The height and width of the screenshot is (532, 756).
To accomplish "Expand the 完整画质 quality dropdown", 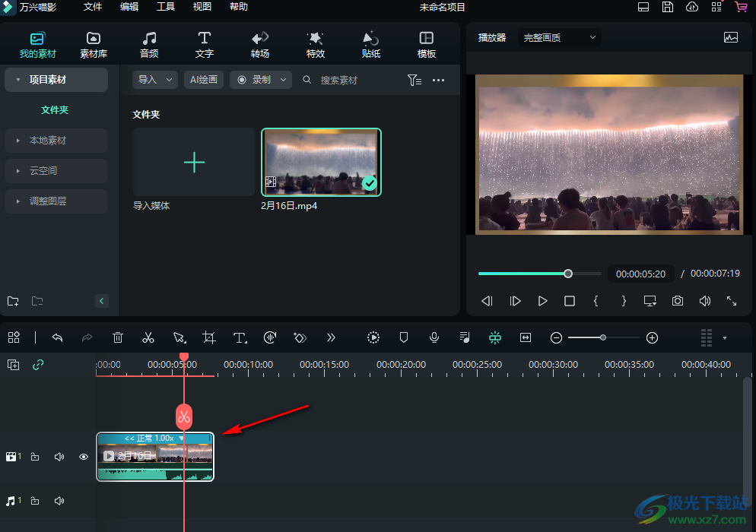I will click(559, 37).
